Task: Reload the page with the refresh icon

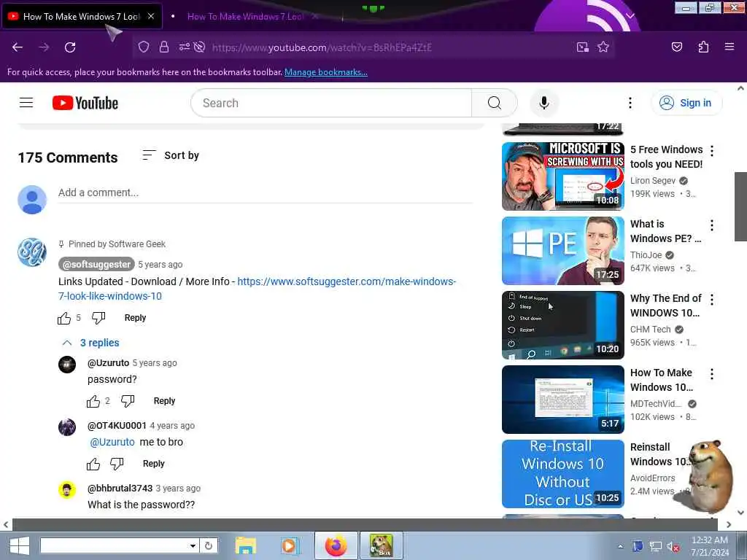Action: tap(70, 47)
